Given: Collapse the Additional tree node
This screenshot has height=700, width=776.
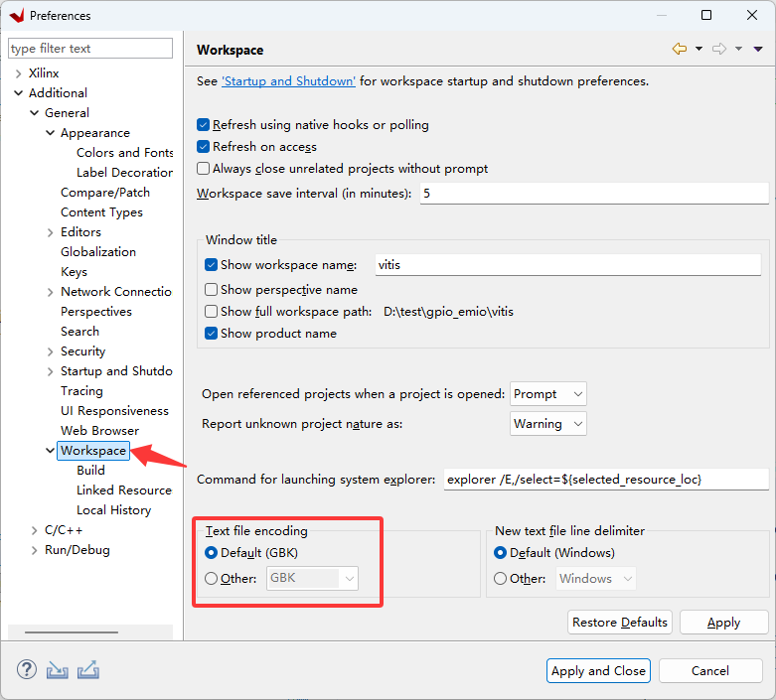Looking at the screenshot, I should point(18,93).
